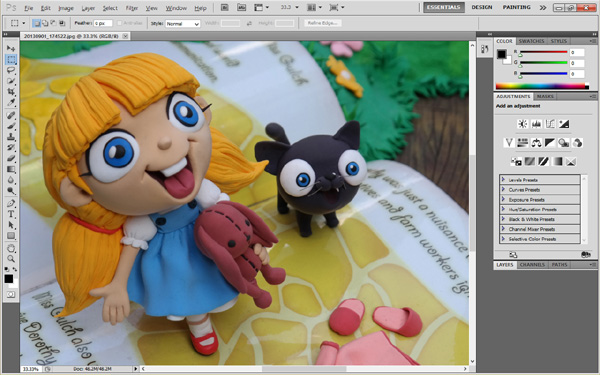Select the History Brush tool
600x375 pixels.
pyautogui.click(x=11, y=147)
